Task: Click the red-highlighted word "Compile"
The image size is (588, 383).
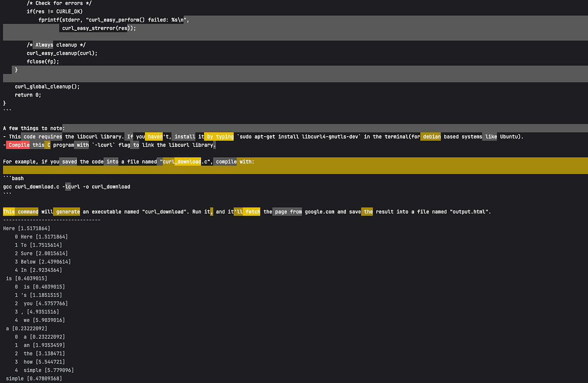Action: tap(19, 145)
